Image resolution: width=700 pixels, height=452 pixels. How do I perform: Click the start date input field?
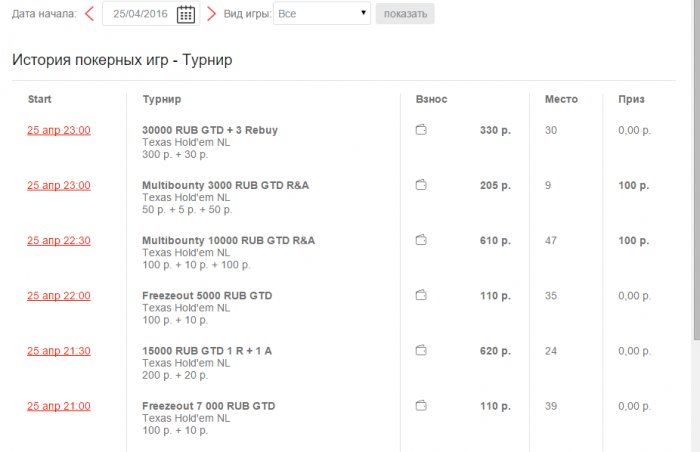(139, 14)
